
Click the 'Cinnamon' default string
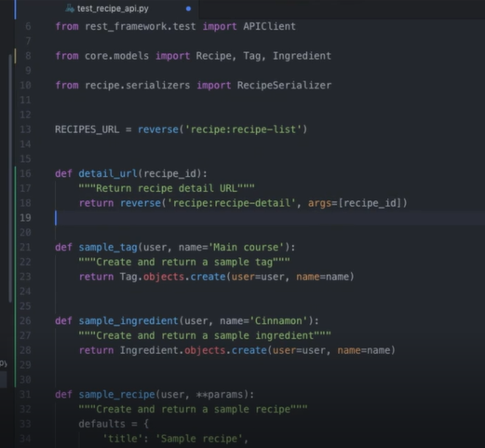[x=279, y=320]
